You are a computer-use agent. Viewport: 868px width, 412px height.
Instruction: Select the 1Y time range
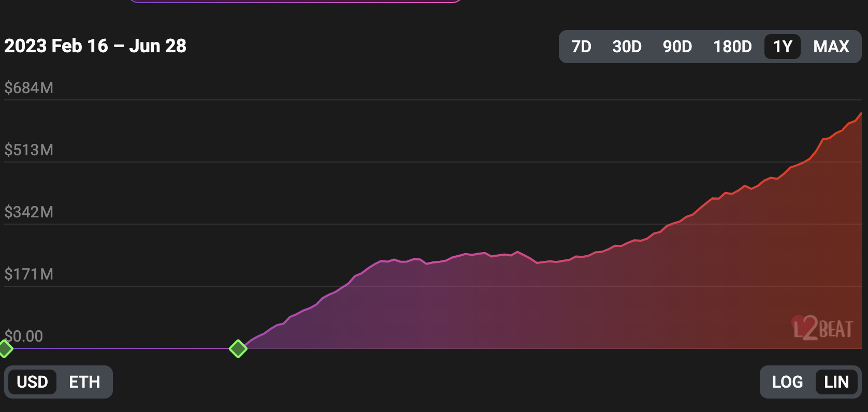[783, 47]
